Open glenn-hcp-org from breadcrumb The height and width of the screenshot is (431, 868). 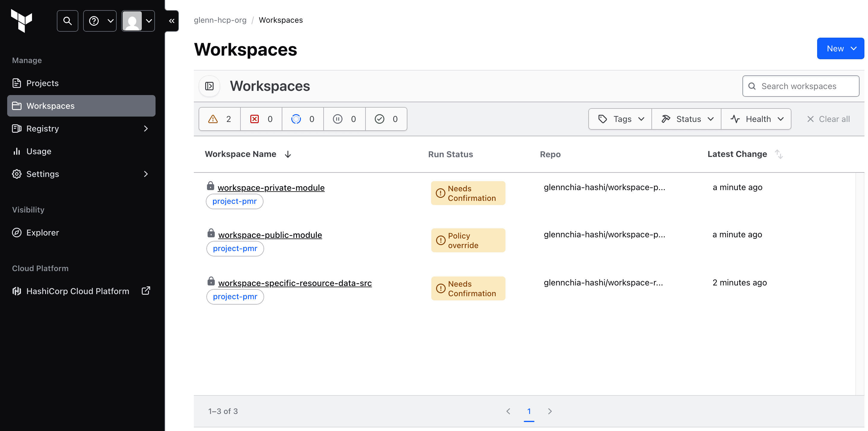tap(220, 20)
